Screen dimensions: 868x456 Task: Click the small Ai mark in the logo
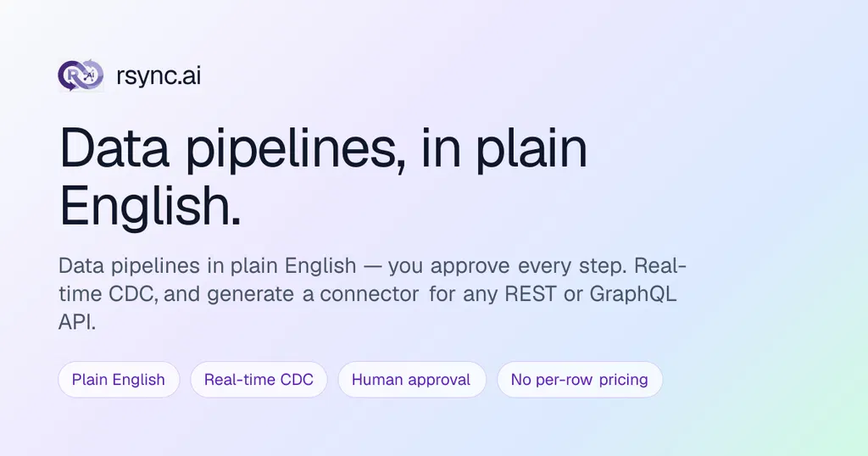point(90,75)
